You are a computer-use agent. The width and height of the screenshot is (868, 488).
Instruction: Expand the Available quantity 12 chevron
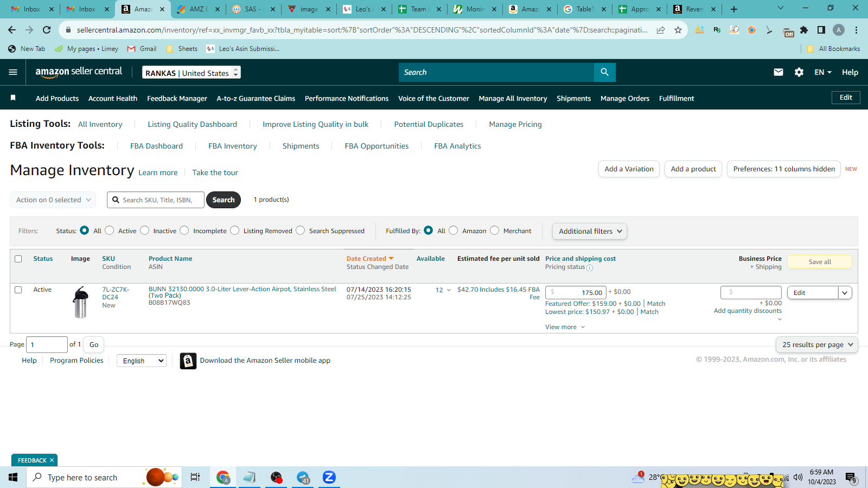click(449, 290)
